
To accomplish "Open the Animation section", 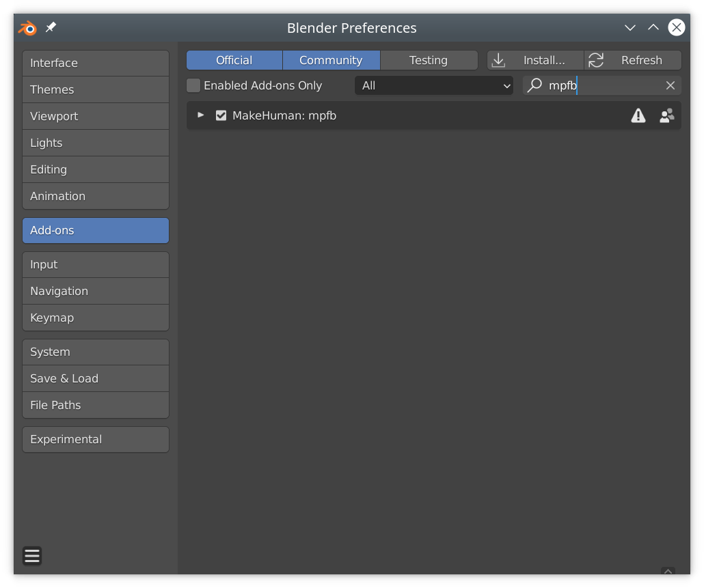I will (x=96, y=196).
